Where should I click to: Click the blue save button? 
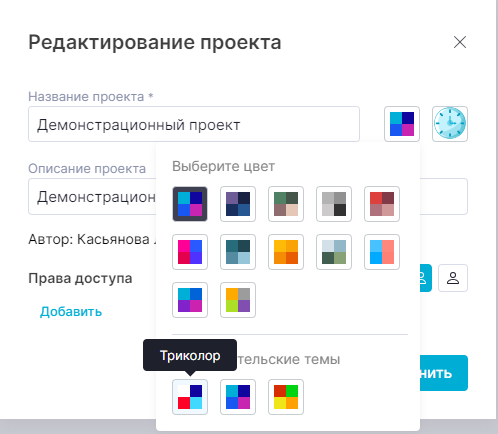pos(444,373)
